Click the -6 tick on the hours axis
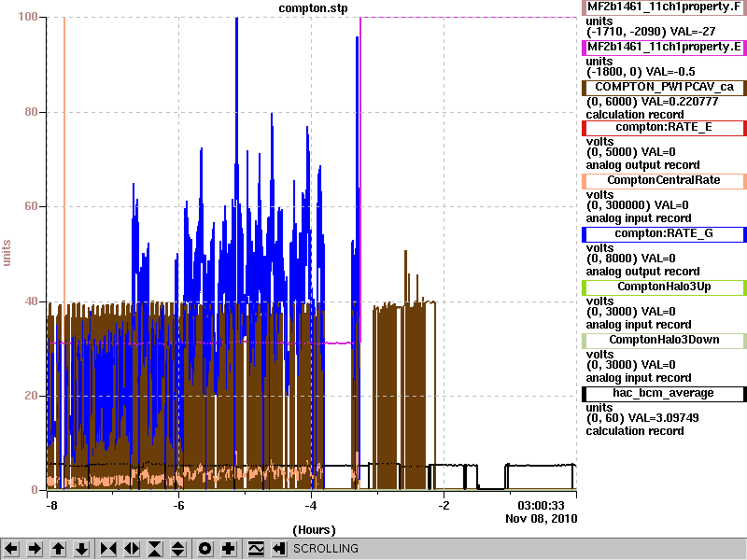 click(177, 505)
